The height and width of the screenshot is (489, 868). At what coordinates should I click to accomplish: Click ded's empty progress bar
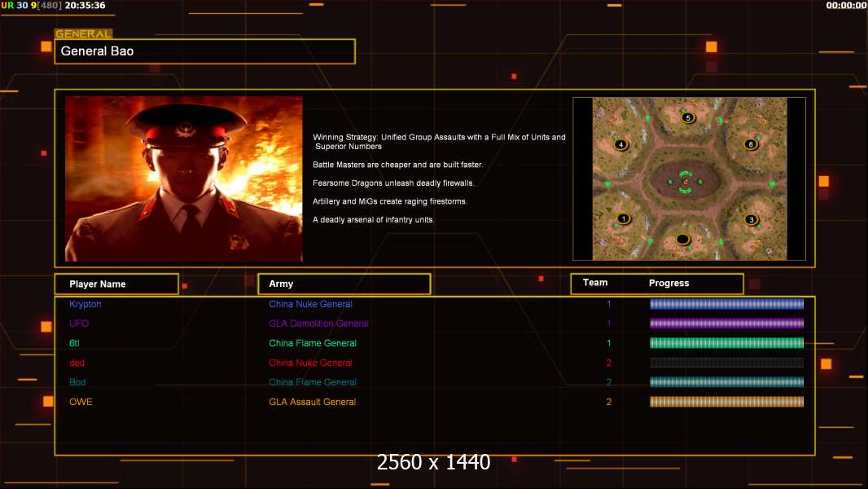pos(726,363)
